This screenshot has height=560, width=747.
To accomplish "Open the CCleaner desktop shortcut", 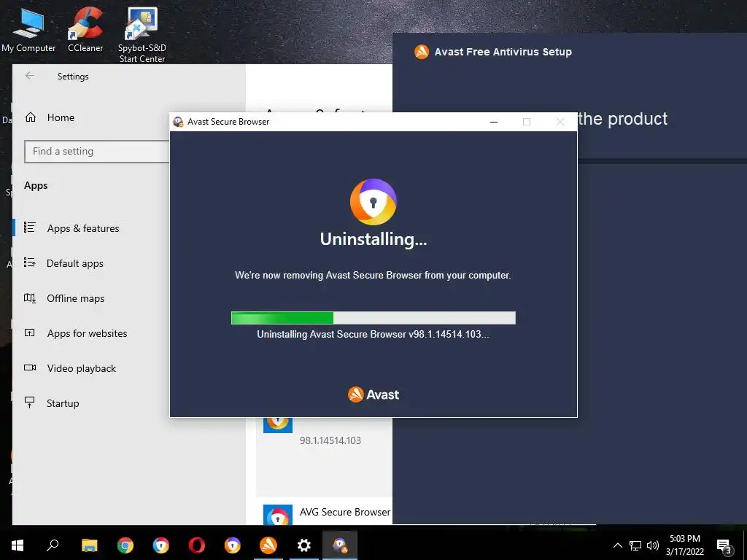I will tap(85, 28).
